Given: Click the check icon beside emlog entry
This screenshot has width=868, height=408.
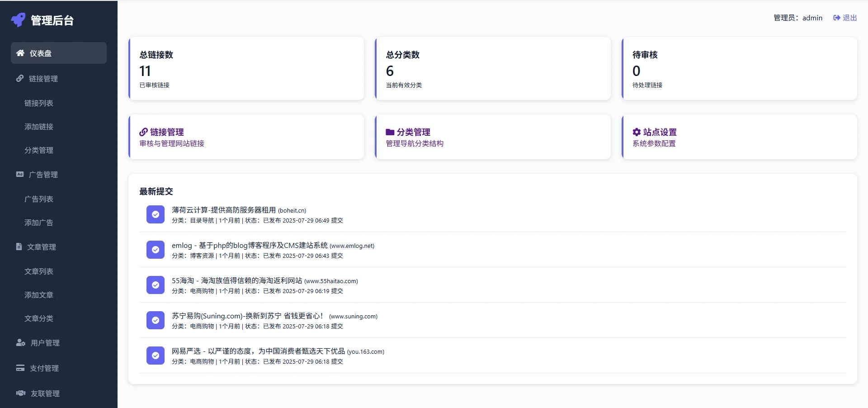Looking at the screenshot, I should point(156,250).
